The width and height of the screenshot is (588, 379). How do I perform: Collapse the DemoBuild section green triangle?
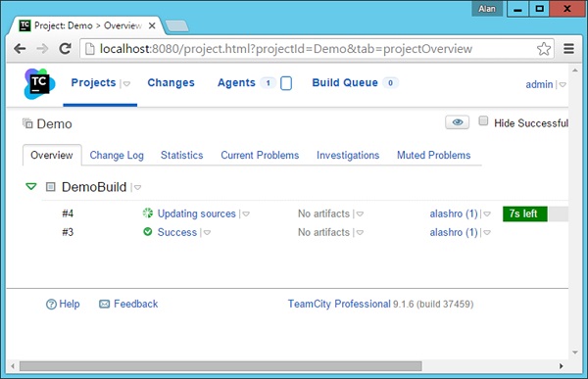click(31, 186)
